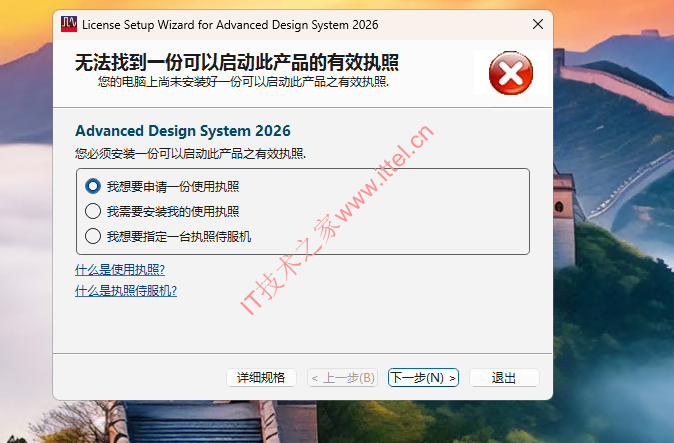Close the License Setup Wizard window
This screenshot has height=443, width=674.
pos(537,23)
